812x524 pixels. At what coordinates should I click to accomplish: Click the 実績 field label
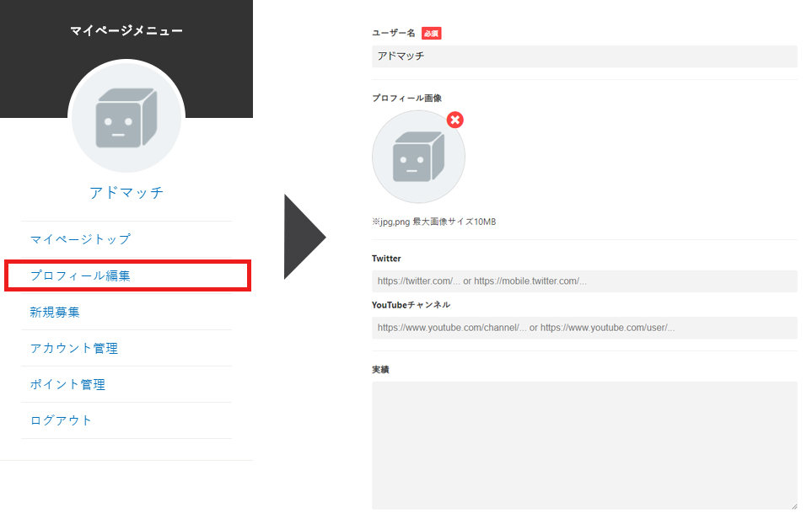[x=380, y=370]
